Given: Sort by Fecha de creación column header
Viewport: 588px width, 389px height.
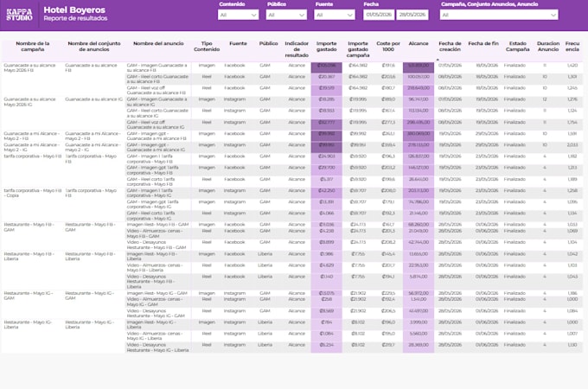Looking at the screenshot, I should (450, 47).
